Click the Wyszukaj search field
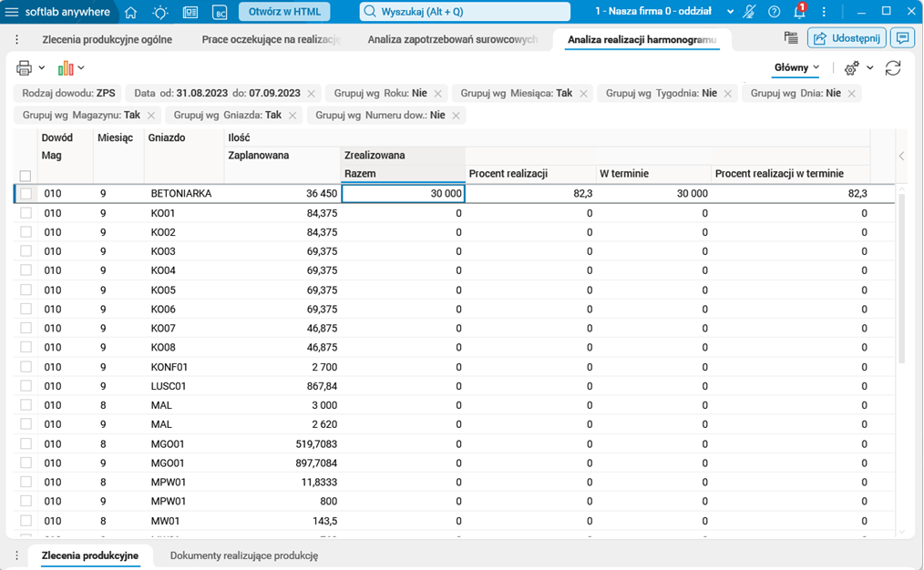The image size is (924, 570). pyautogui.click(x=465, y=12)
